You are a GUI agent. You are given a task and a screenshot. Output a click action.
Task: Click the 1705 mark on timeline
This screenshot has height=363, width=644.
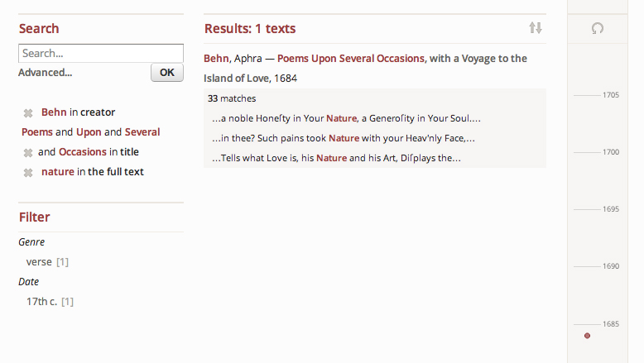tap(610, 95)
